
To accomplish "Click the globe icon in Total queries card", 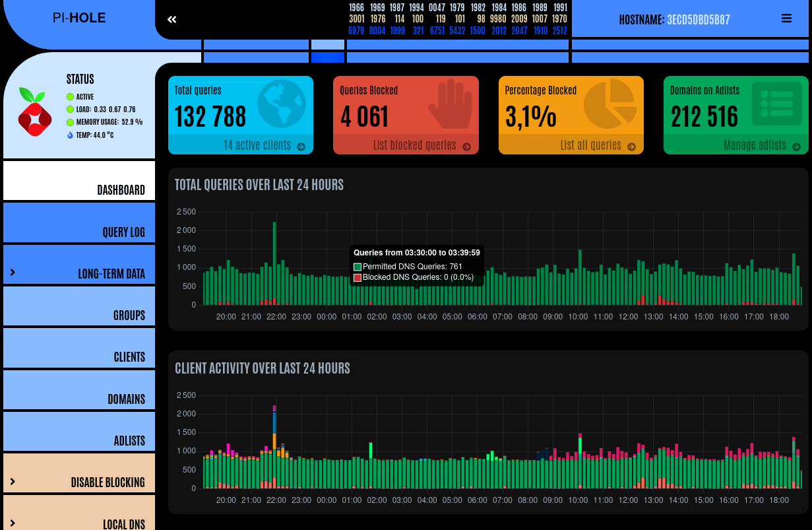I will (282, 104).
